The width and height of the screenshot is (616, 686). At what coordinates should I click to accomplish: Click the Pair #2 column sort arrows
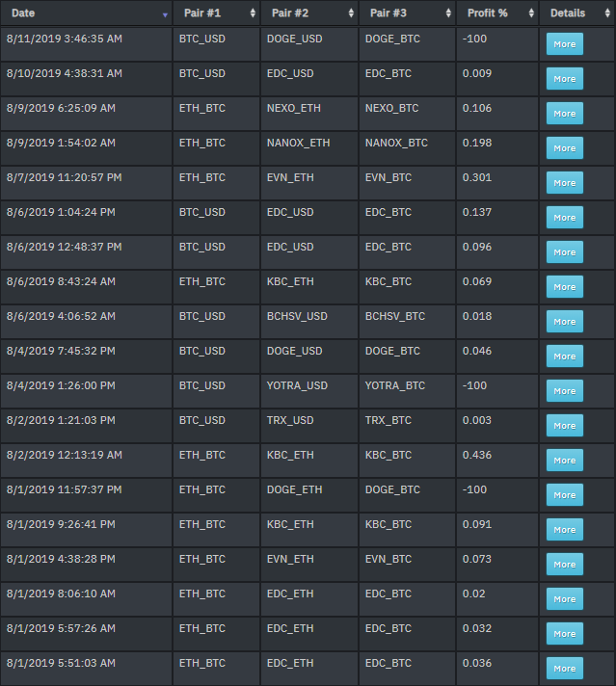pyautogui.click(x=351, y=13)
